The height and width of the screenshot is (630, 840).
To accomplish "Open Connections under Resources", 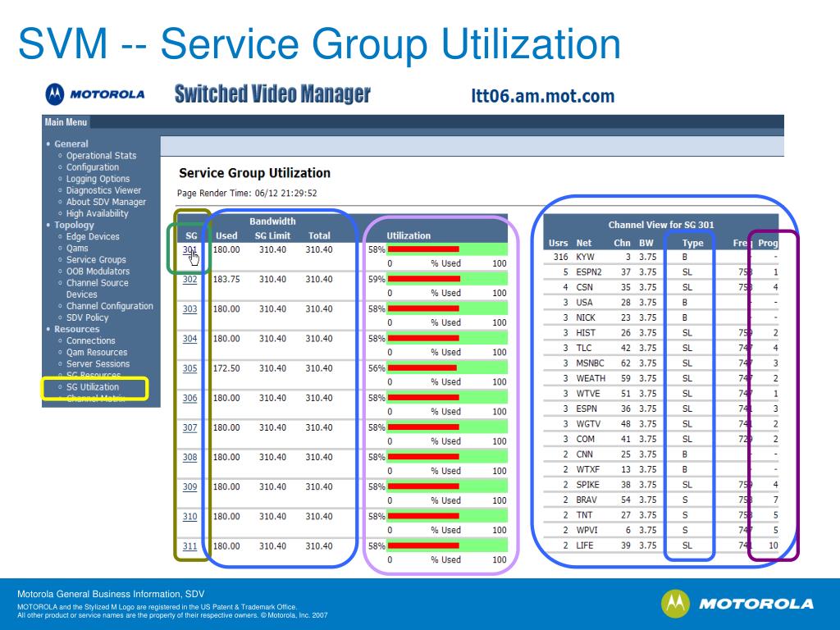I will pyautogui.click(x=90, y=340).
